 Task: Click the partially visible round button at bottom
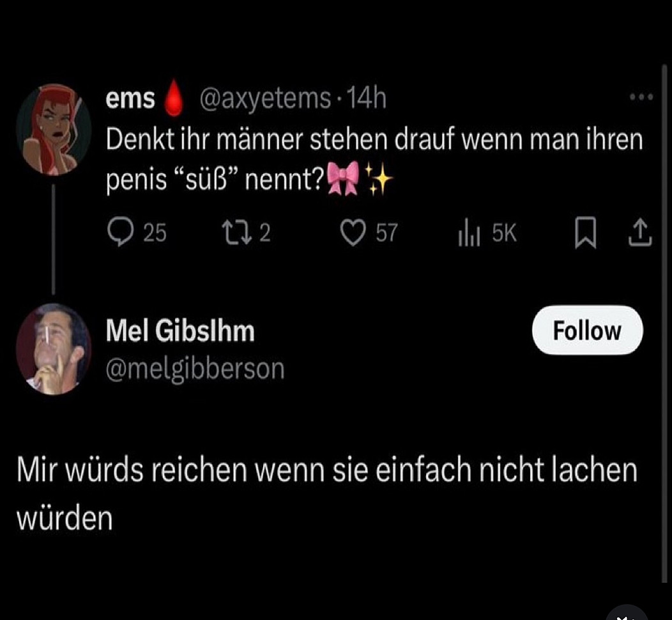tap(627, 613)
